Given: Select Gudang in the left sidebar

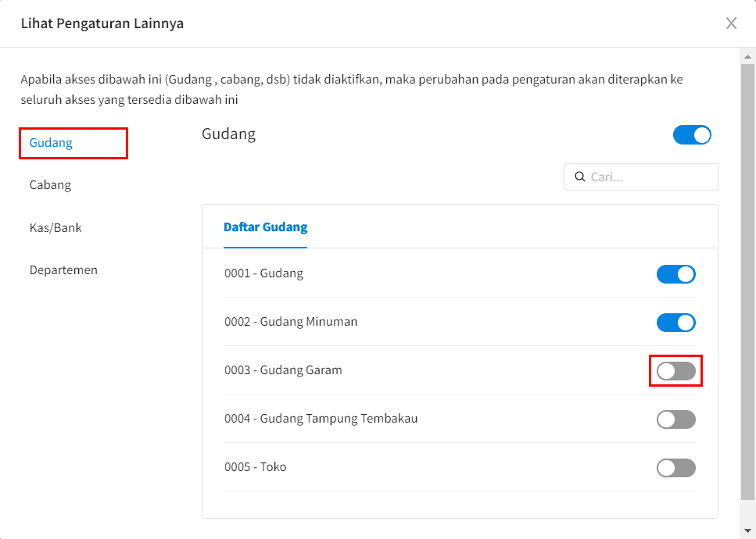Looking at the screenshot, I should point(51,143).
